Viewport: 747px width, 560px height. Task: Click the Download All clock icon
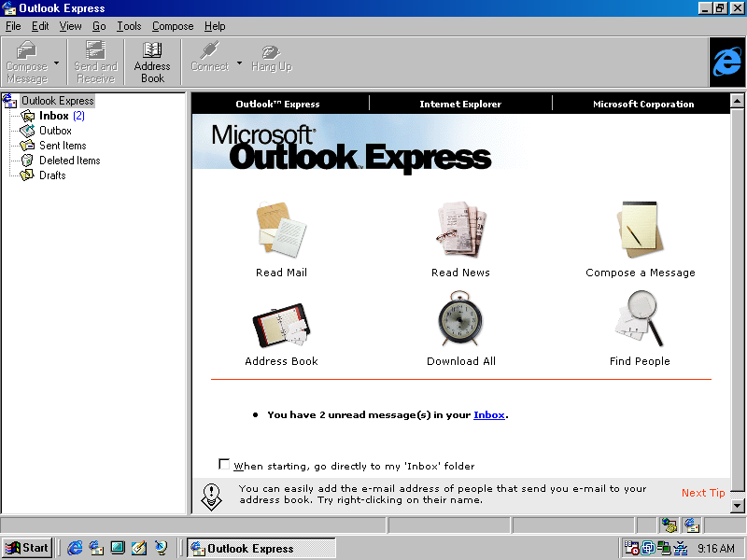point(460,319)
